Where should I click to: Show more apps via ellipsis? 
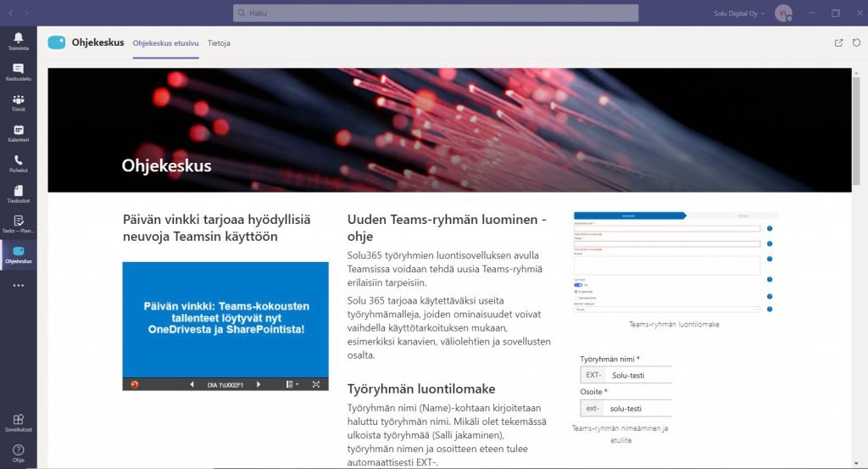(18, 286)
